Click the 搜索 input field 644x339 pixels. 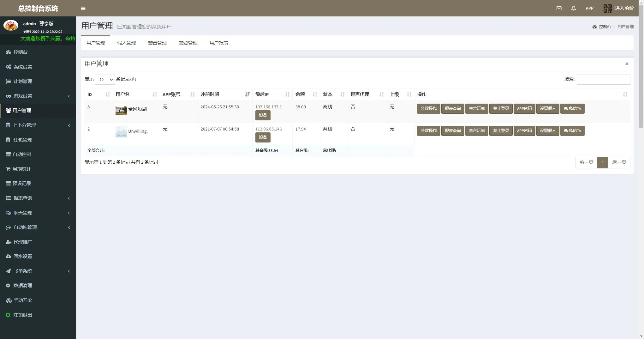coord(603,80)
